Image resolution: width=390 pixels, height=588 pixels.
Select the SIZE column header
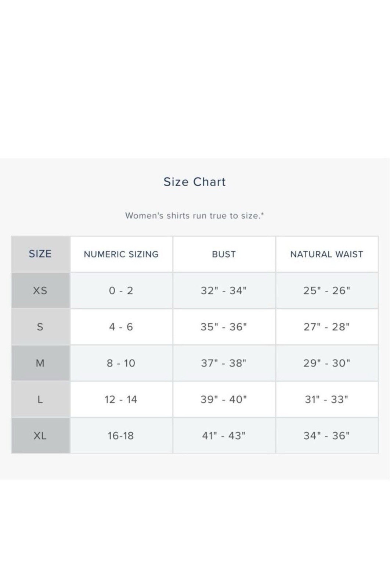coord(40,254)
